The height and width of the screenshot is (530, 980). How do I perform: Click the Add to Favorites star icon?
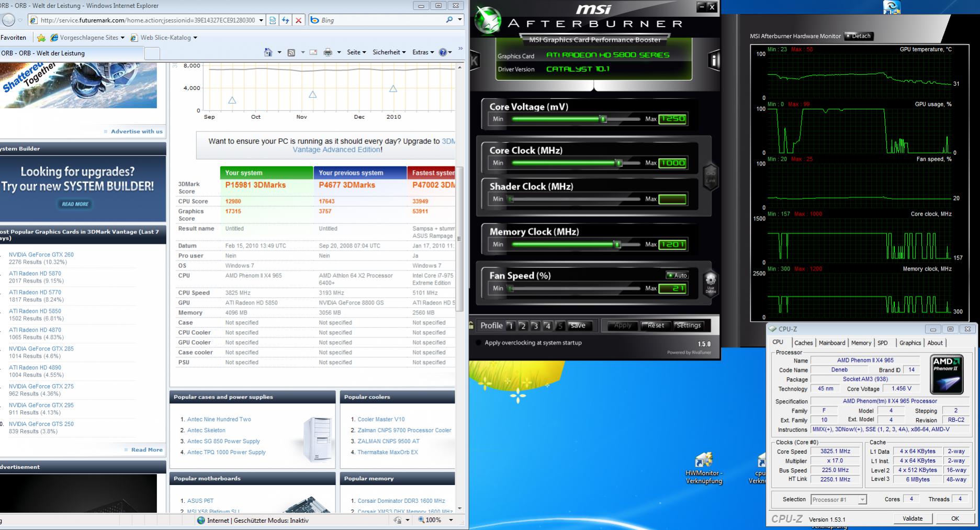(41, 38)
